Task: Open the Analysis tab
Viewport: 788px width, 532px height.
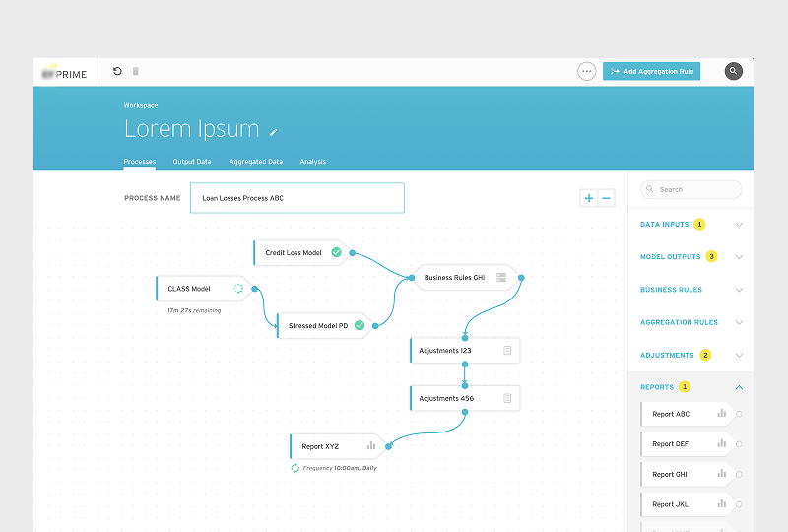Action: [312, 162]
